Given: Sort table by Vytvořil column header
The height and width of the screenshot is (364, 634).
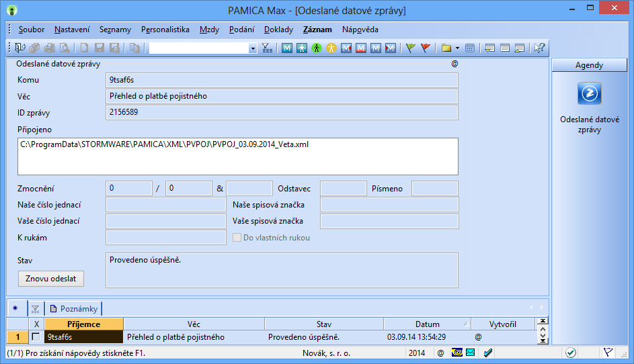Looking at the screenshot, I should click(503, 324).
